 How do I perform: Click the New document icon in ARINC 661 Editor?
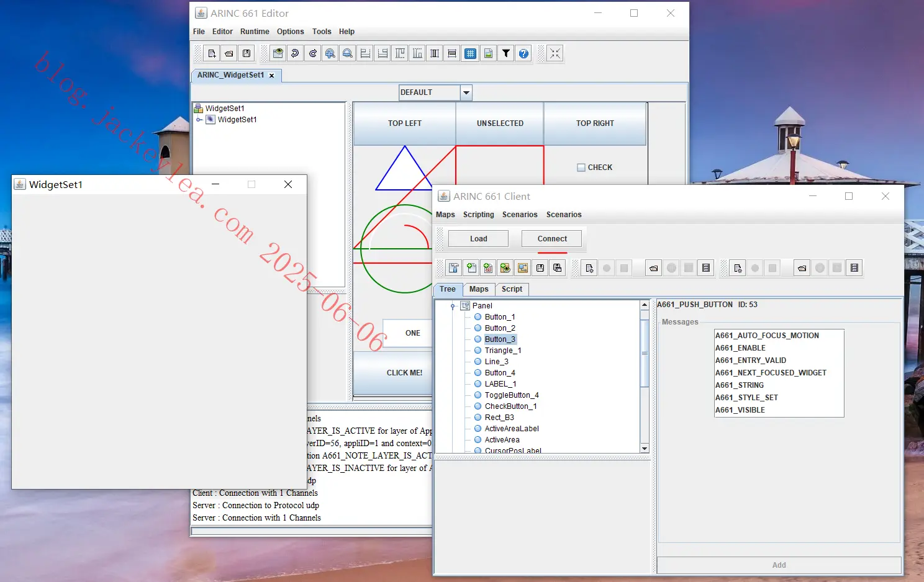[212, 53]
